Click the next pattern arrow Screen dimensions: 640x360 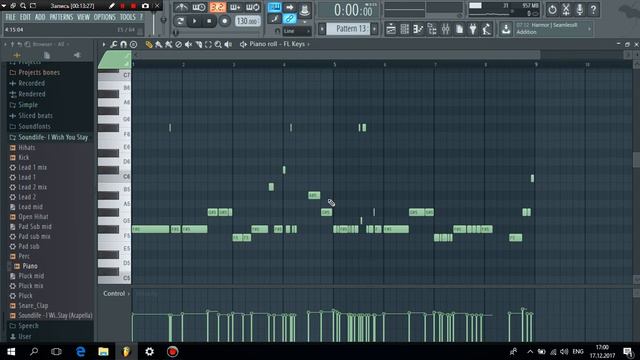pos(374,29)
